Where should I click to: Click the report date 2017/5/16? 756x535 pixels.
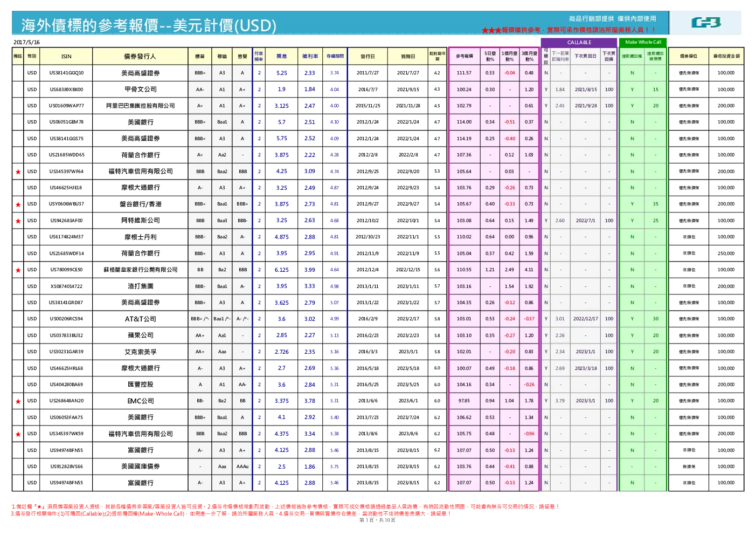(26, 42)
